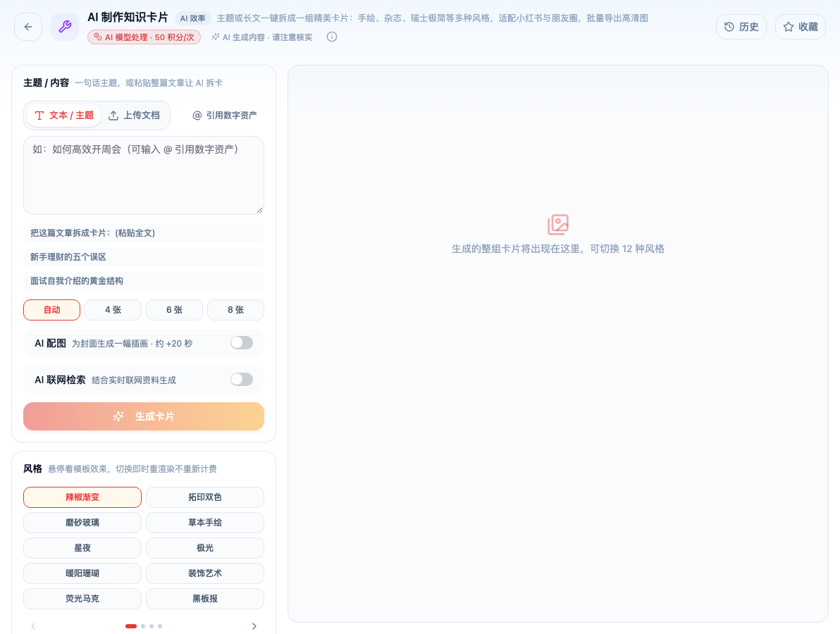
Task: Click the AI 效率 category tag
Action: click(x=192, y=18)
